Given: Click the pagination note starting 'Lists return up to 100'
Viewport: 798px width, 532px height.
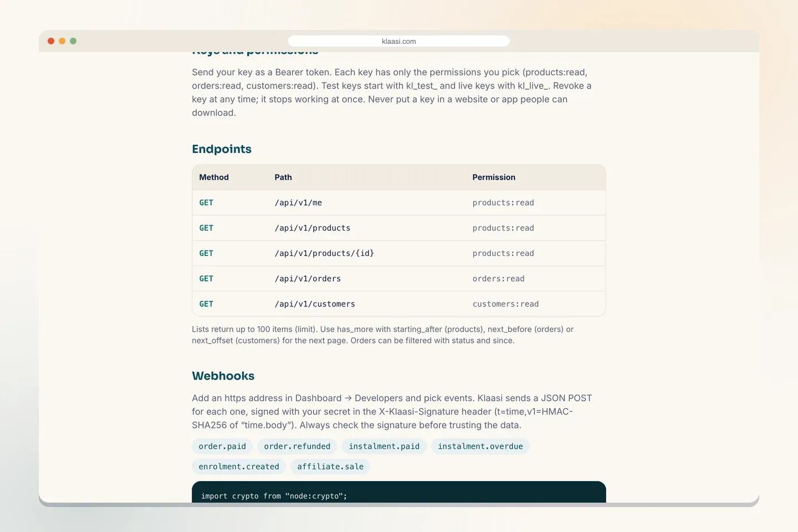Looking at the screenshot, I should click(382, 335).
